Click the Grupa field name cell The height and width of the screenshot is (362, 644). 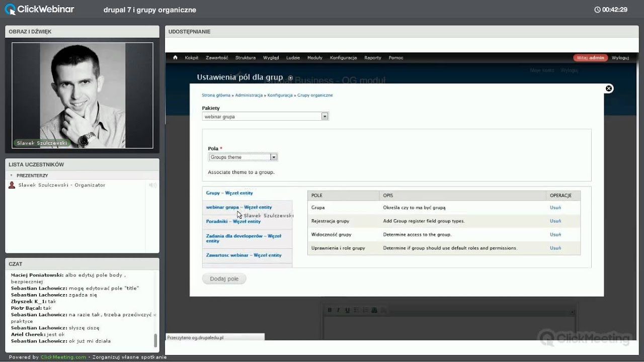tap(343, 208)
